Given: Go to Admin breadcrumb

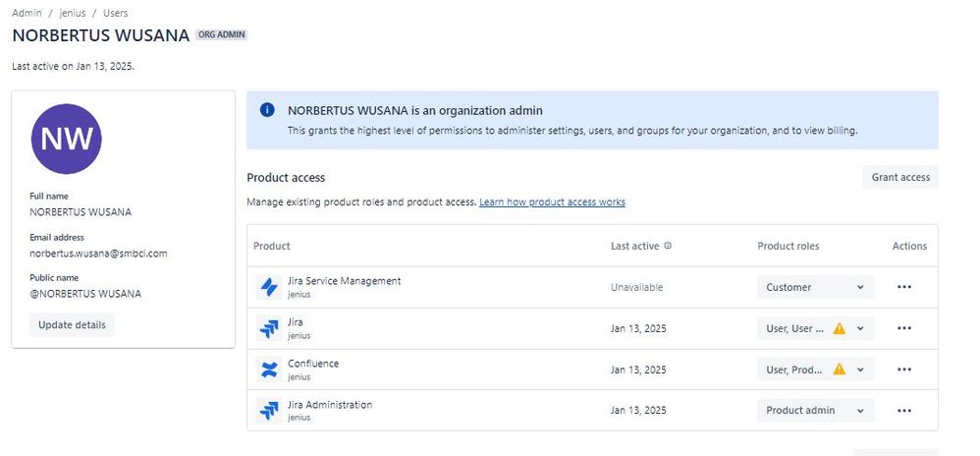Looking at the screenshot, I should tap(27, 13).
